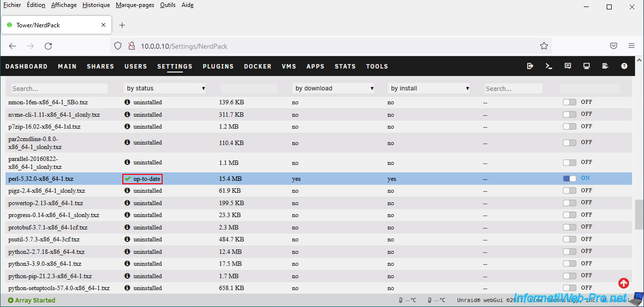Open the "by status" filter dropdown

point(165,88)
